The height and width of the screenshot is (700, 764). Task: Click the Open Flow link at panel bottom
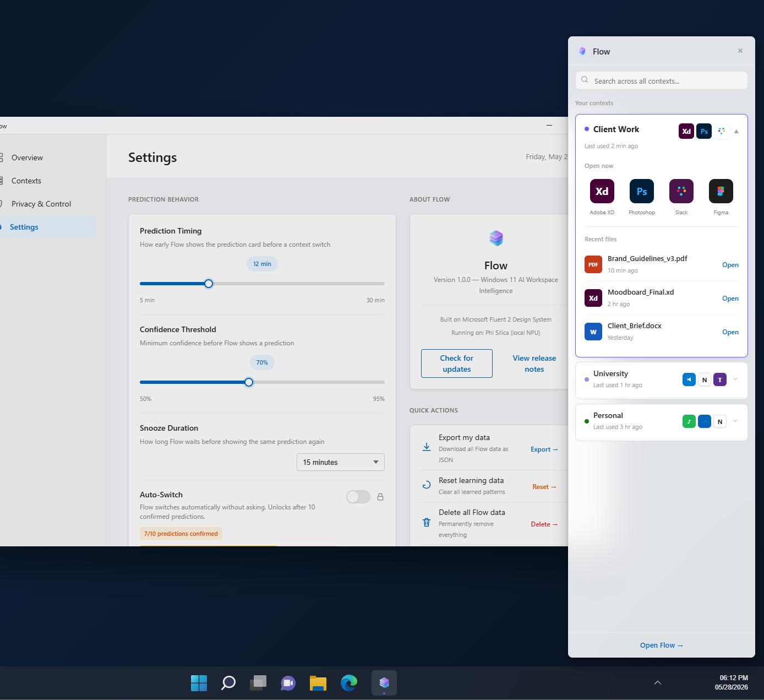pyautogui.click(x=662, y=645)
